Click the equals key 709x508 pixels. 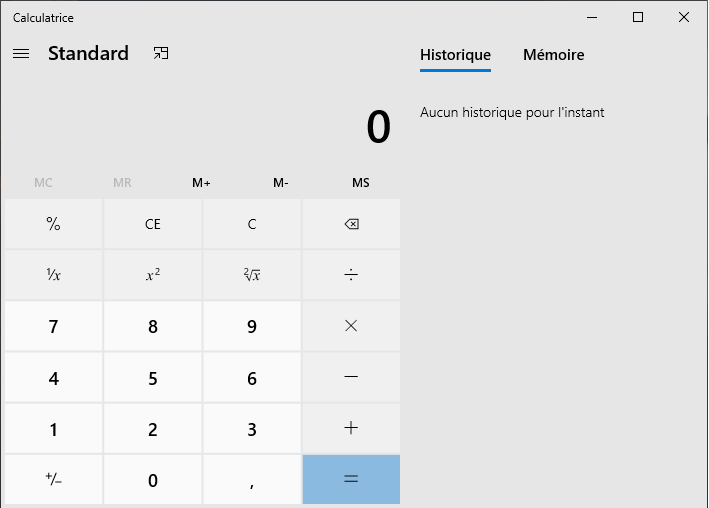(x=351, y=479)
